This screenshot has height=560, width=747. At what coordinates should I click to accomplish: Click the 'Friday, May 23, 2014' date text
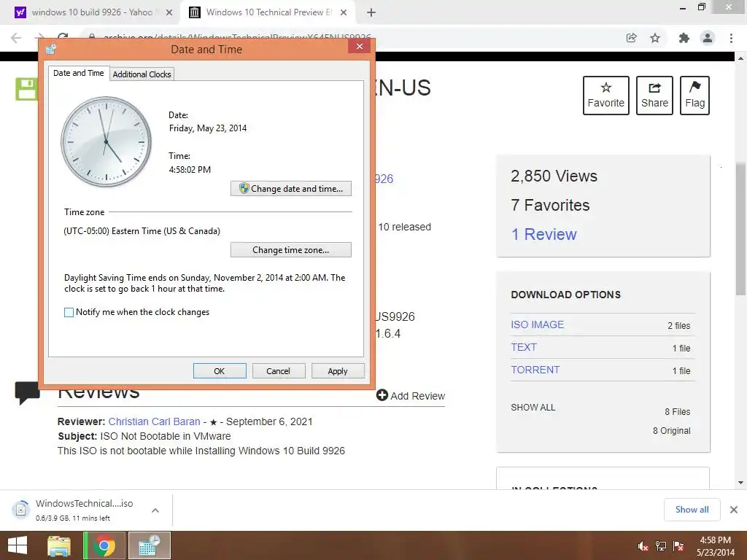point(208,128)
